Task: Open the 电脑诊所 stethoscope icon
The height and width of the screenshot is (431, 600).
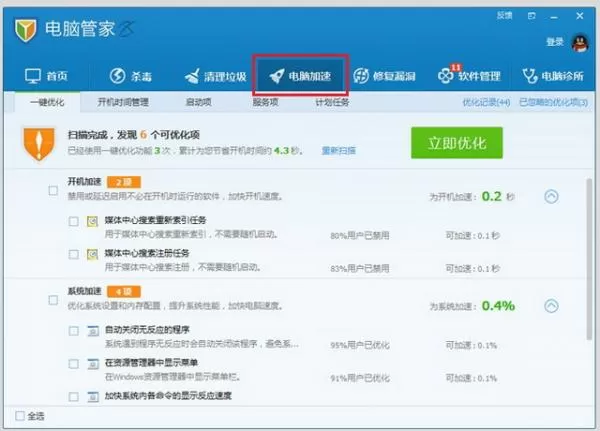Action: (530, 76)
